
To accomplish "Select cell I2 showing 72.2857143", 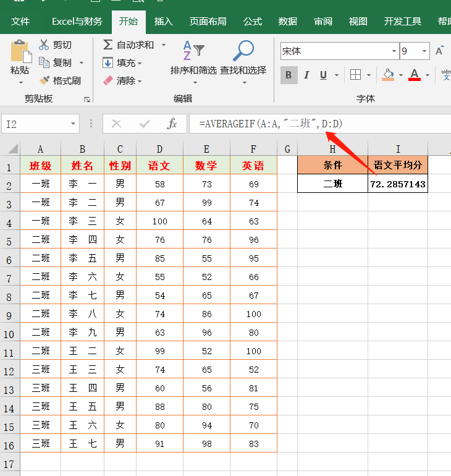I will tap(398, 184).
